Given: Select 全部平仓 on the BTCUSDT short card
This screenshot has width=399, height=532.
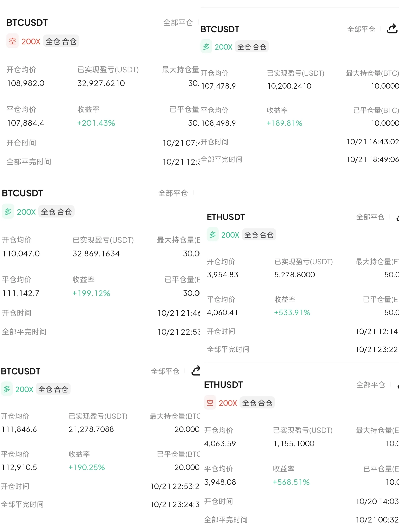Looking at the screenshot, I should coord(178,23).
